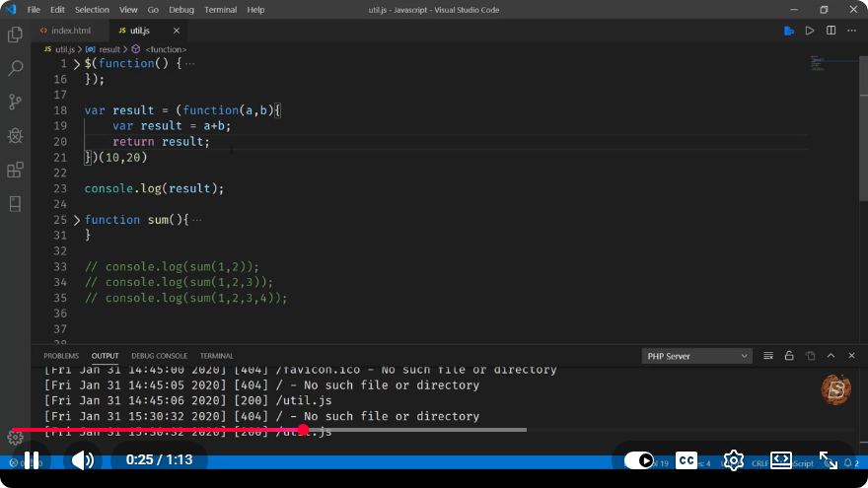Image resolution: width=868 pixels, height=488 pixels.
Task: Click the code minimap preview
Action: point(817,62)
